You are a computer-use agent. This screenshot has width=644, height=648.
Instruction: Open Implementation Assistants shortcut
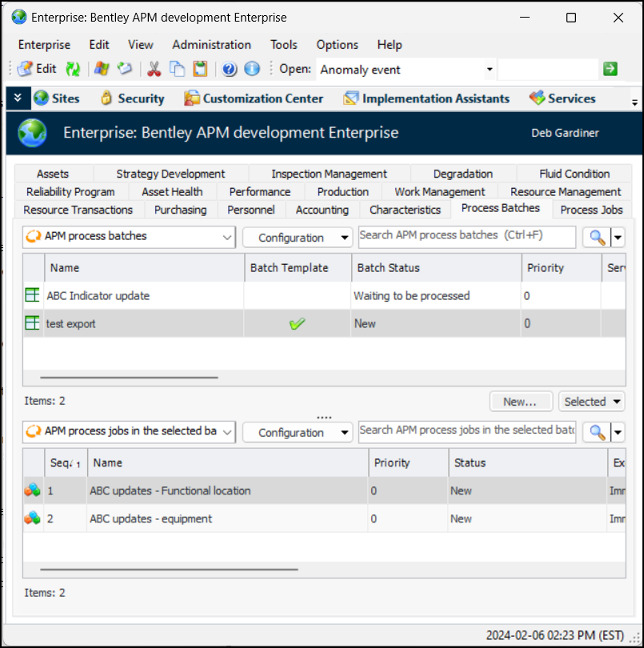[x=426, y=98]
